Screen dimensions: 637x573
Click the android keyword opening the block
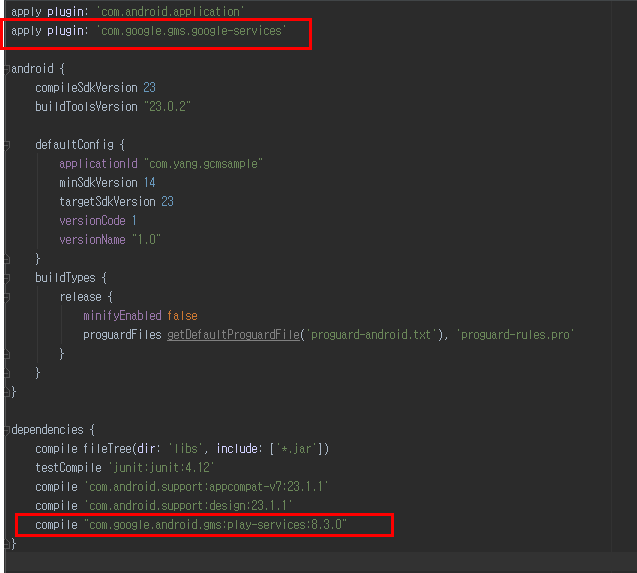click(x=32, y=69)
